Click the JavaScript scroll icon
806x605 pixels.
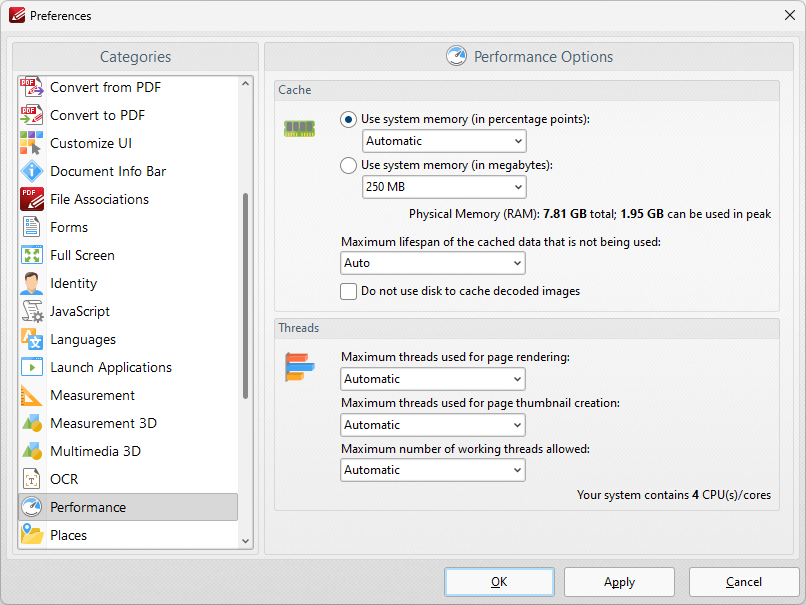tap(32, 311)
